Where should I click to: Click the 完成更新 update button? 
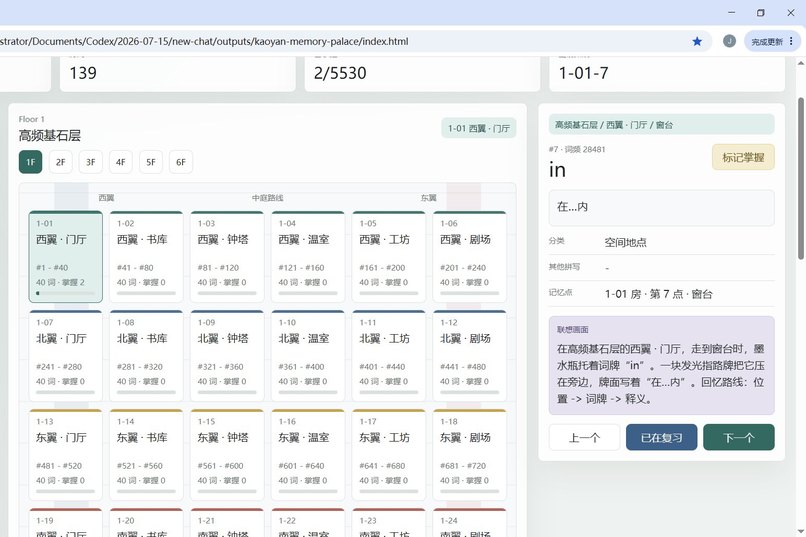(x=767, y=42)
